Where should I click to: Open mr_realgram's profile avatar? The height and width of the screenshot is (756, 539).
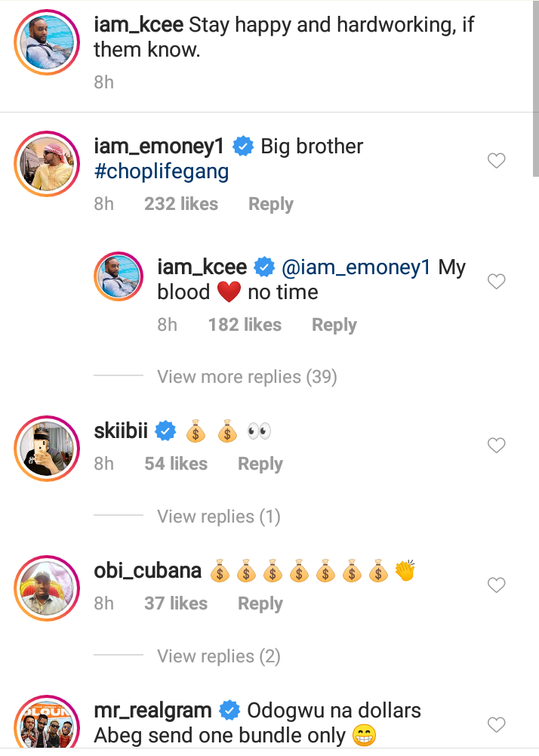coord(47,725)
